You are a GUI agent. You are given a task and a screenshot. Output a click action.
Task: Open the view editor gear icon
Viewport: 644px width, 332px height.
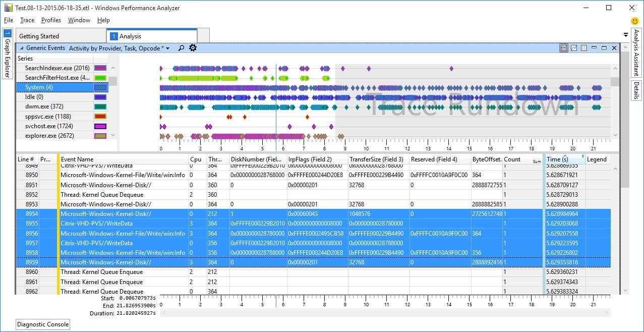pos(193,48)
